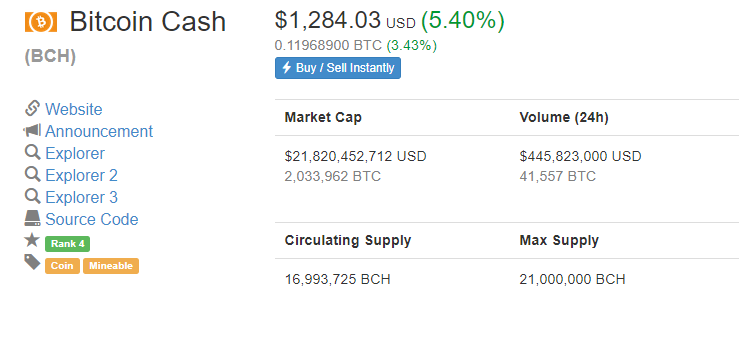
Task: Click the Market Cap column header
Action: (323, 117)
